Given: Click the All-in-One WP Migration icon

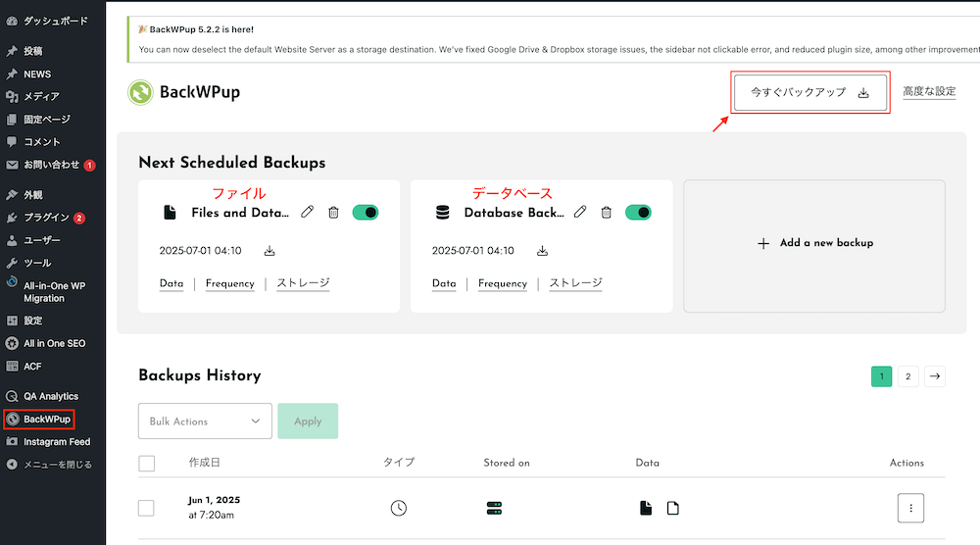Looking at the screenshot, I should (x=12, y=282).
